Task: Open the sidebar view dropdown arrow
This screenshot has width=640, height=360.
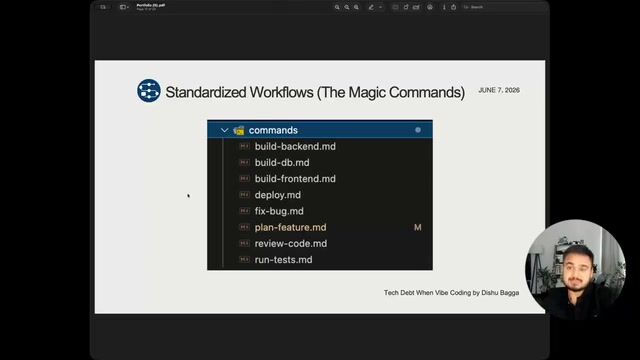Action: coord(128,7)
